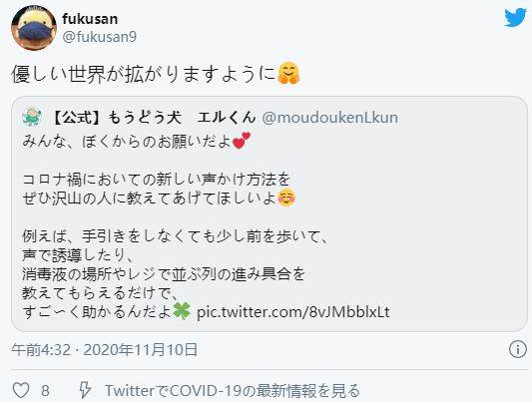Open the @moudoukenLkun handle

330,118
